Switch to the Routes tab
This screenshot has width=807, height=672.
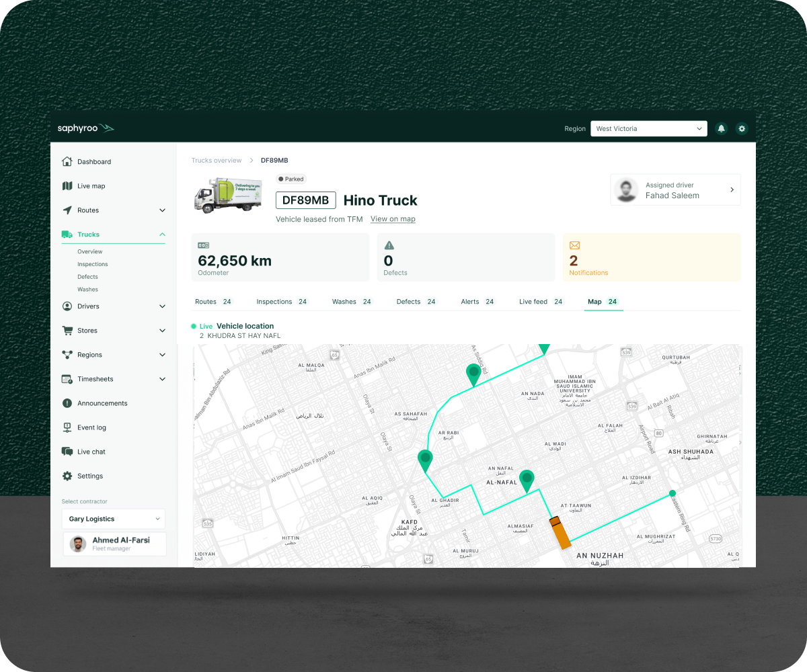click(213, 302)
